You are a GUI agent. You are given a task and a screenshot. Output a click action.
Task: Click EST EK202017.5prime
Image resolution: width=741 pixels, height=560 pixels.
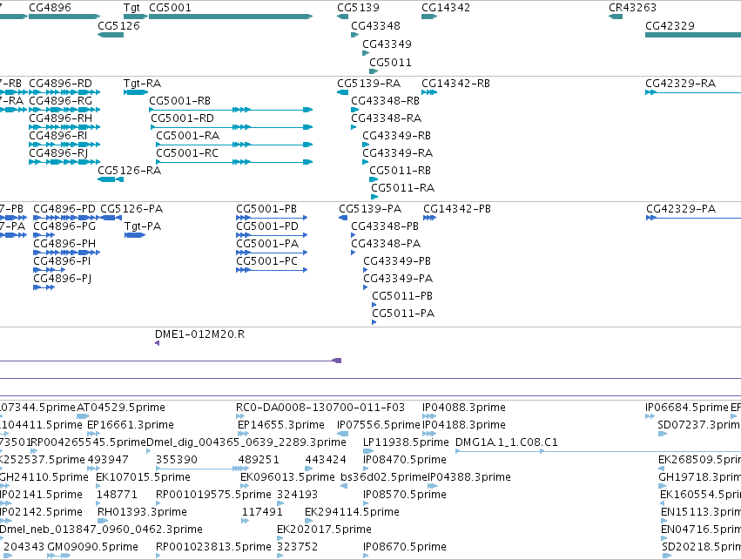pyautogui.click(x=324, y=530)
